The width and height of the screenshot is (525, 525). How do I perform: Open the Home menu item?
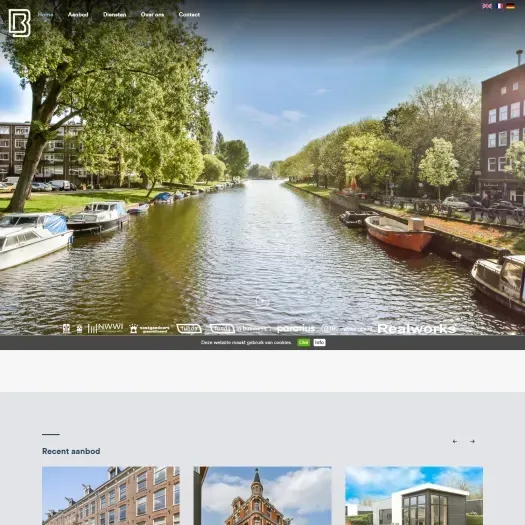(45, 15)
